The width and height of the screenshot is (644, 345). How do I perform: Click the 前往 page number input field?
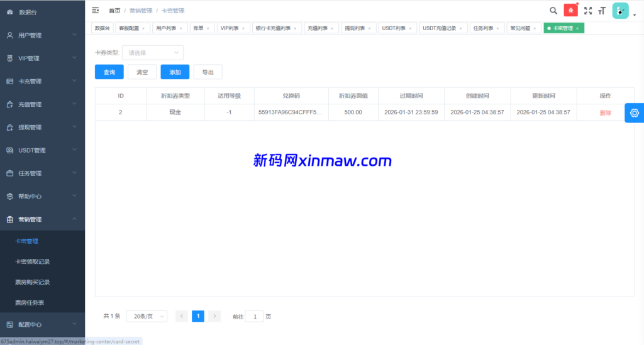[x=255, y=316]
